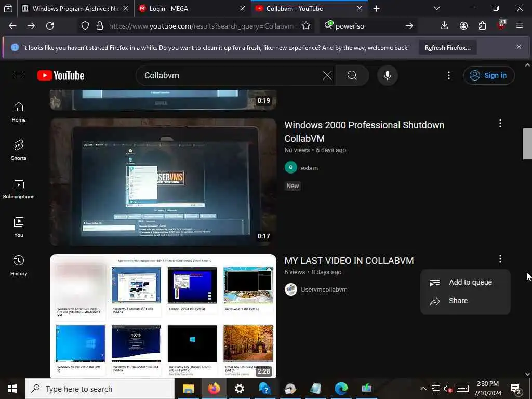Play the partially visible 0:19 thumbnail

pos(163,100)
